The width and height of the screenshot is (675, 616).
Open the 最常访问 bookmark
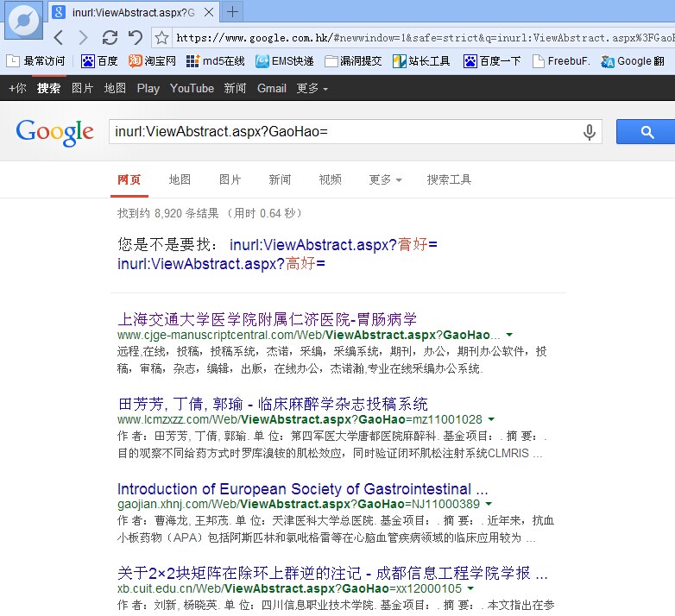tap(35, 61)
